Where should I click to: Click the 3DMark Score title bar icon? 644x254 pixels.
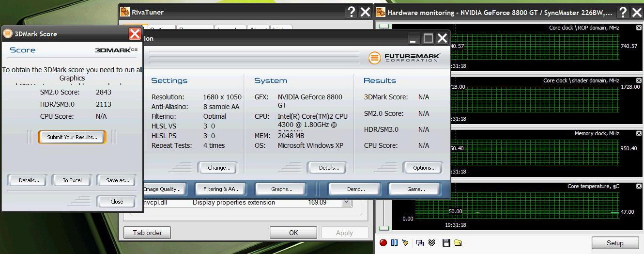coord(8,33)
